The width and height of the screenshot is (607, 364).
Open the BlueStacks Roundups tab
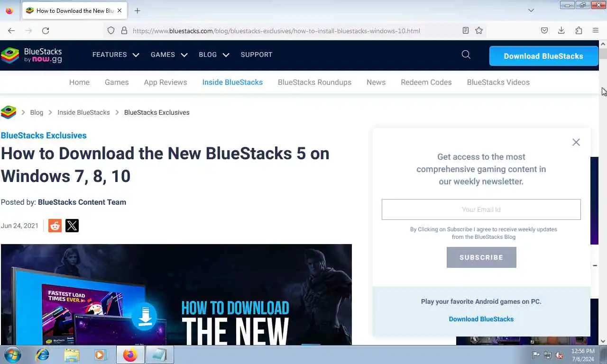(314, 82)
